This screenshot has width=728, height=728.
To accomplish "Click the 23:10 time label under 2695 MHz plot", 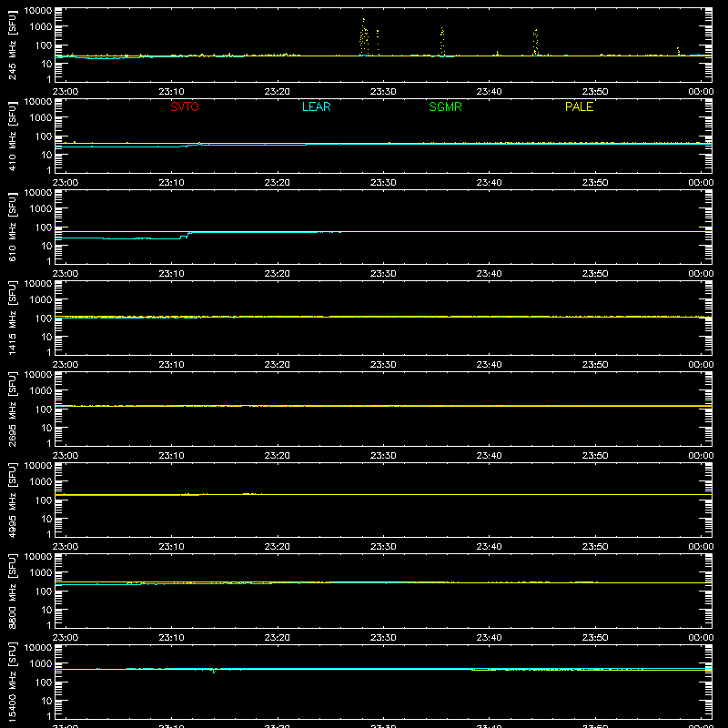I will [x=171, y=456].
